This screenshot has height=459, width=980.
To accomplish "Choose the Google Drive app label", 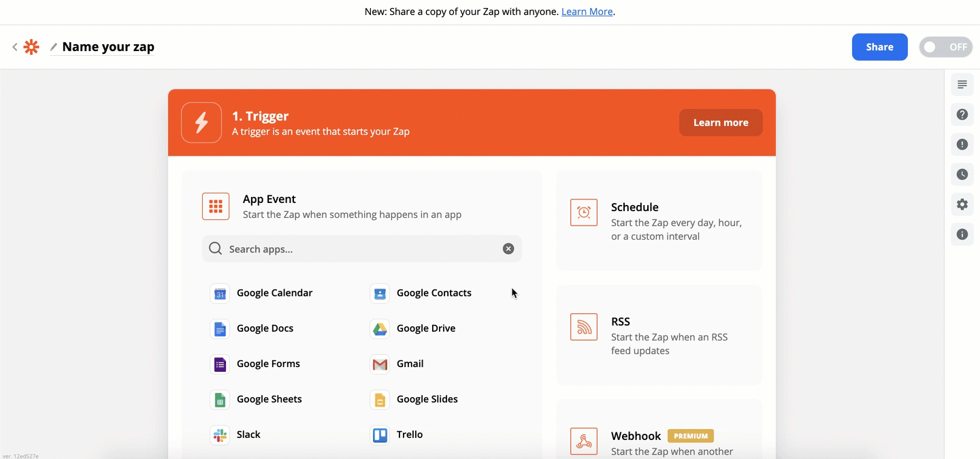I will click(426, 328).
